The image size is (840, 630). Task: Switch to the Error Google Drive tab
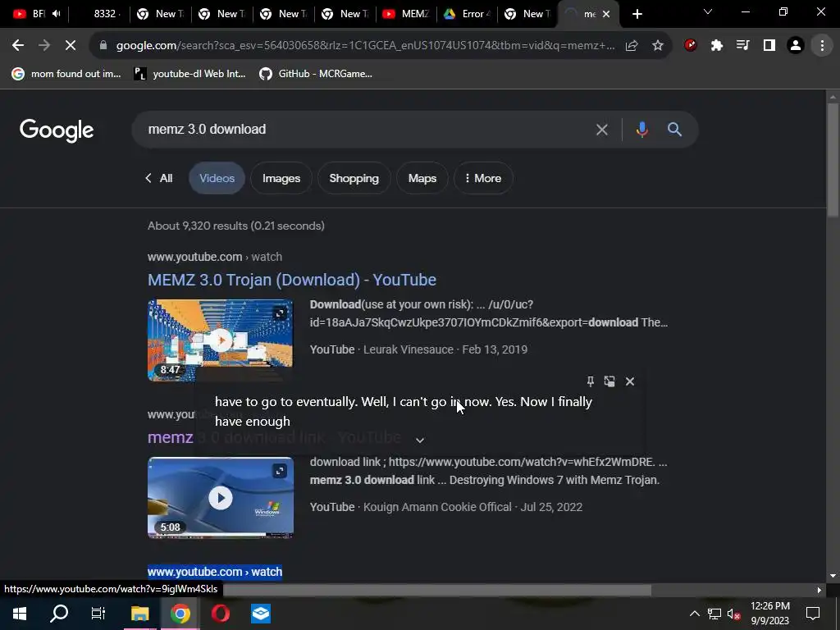468,14
